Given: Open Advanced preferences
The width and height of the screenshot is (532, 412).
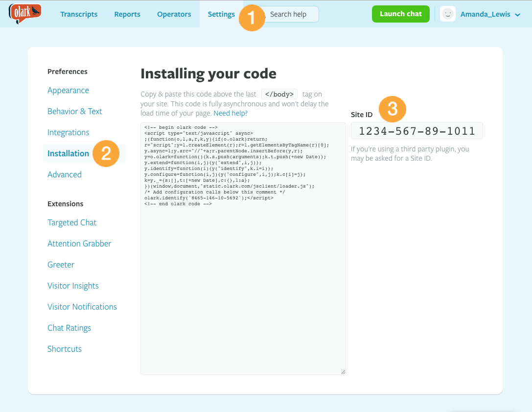Looking at the screenshot, I should click(65, 174).
